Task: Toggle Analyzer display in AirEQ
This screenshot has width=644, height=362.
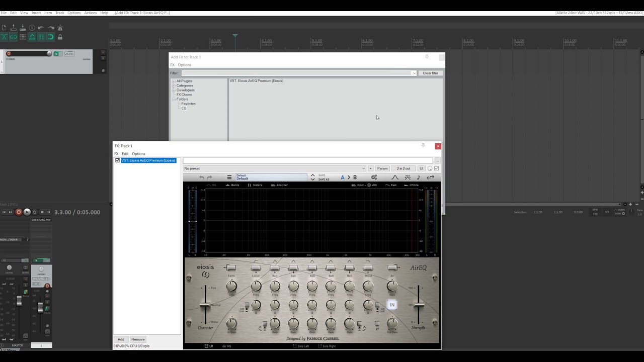Action: pyautogui.click(x=279, y=185)
